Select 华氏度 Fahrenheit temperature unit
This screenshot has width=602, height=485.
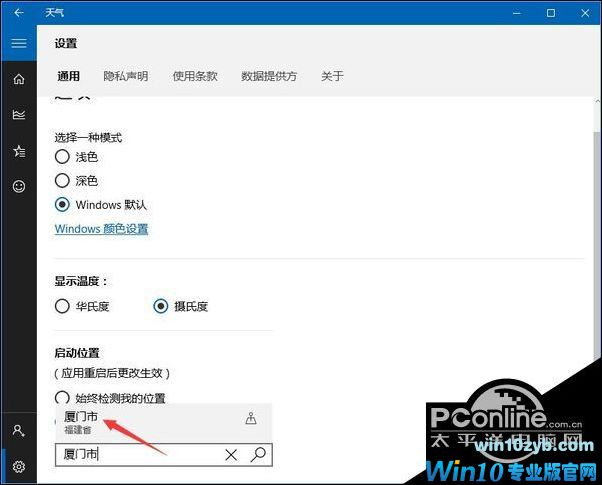click(62, 306)
